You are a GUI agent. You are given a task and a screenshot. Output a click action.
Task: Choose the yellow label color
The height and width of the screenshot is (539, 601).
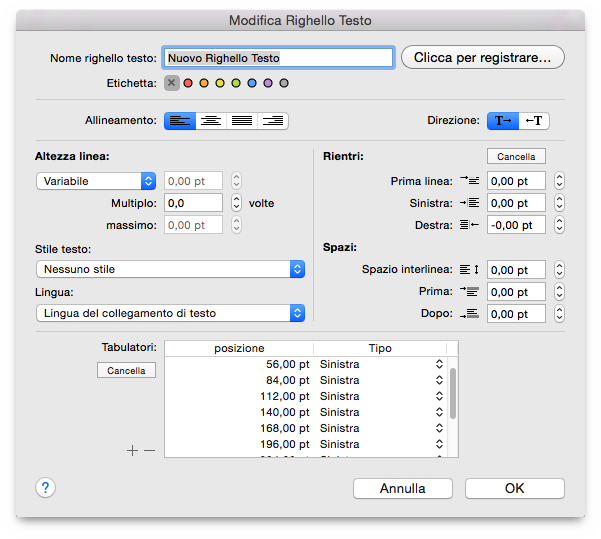[220, 83]
